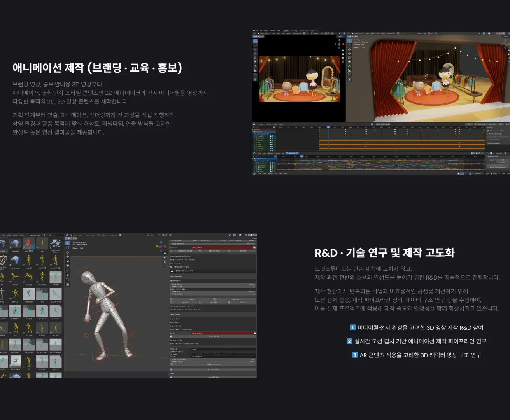Switch to the Scripting workspace tab
The width and height of the screenshot is (510, 420).
click(313, 31)
